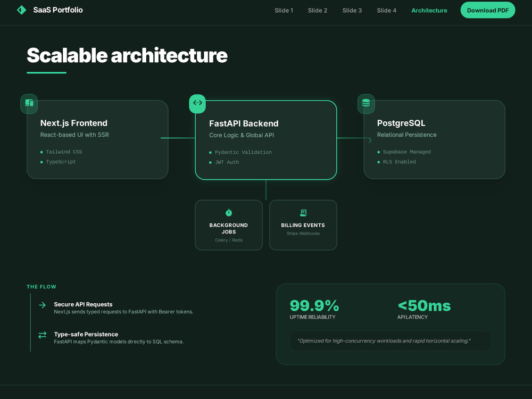532x399 pixels.
Task: Click the RLS Enabled bullet item
Action: [397, 162]
